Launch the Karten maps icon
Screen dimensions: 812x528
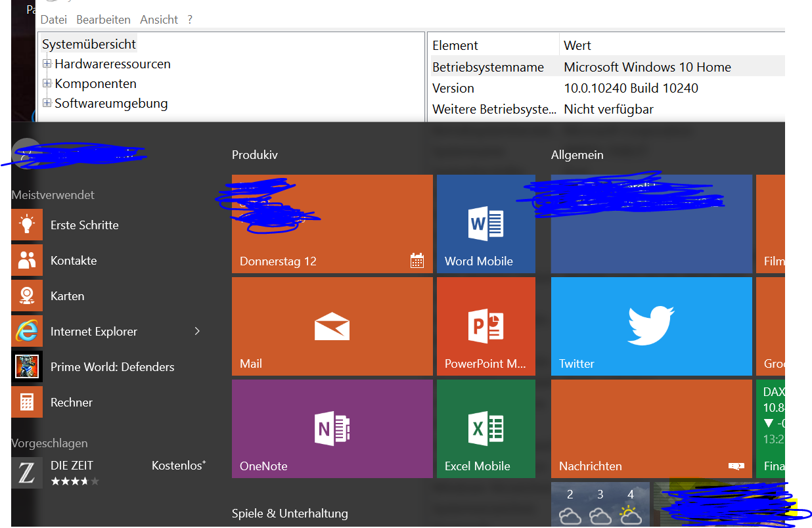tap(27, 296)
